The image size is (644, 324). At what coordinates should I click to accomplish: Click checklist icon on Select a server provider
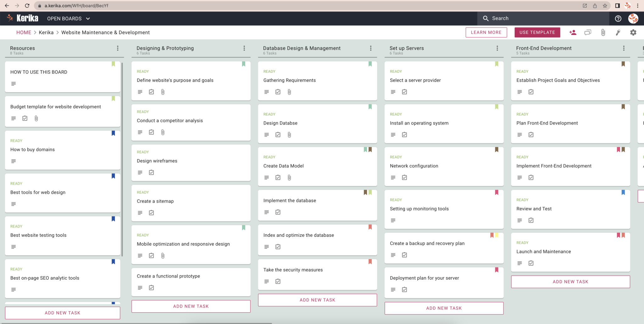pyautogui.click(x=404, y=92)
